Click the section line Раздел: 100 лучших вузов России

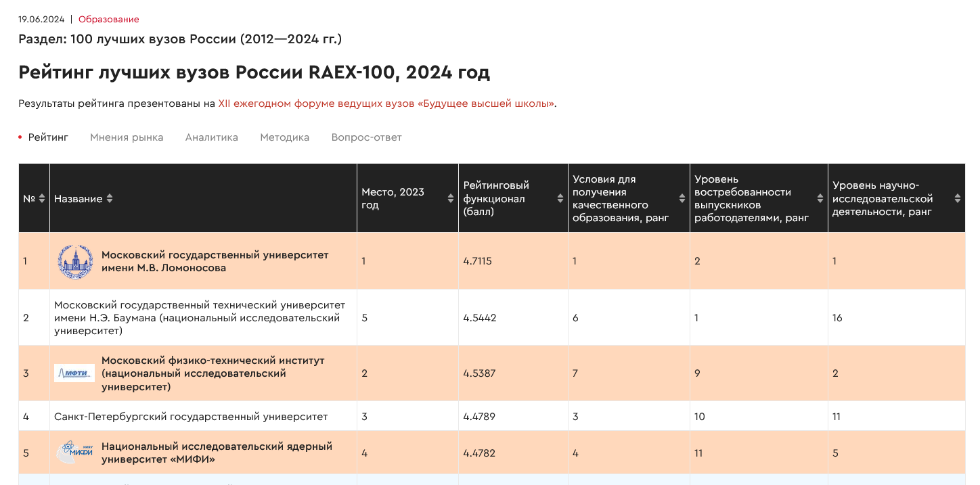[x=180, y=39]
